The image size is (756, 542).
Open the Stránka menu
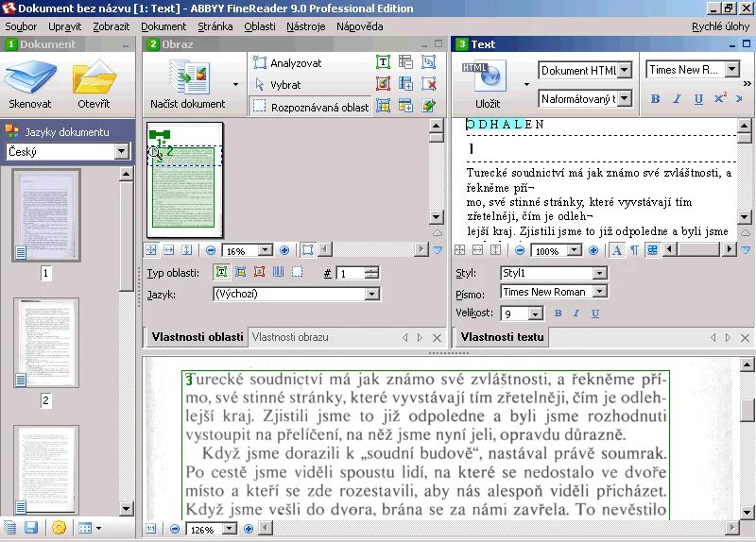(215, 26)
